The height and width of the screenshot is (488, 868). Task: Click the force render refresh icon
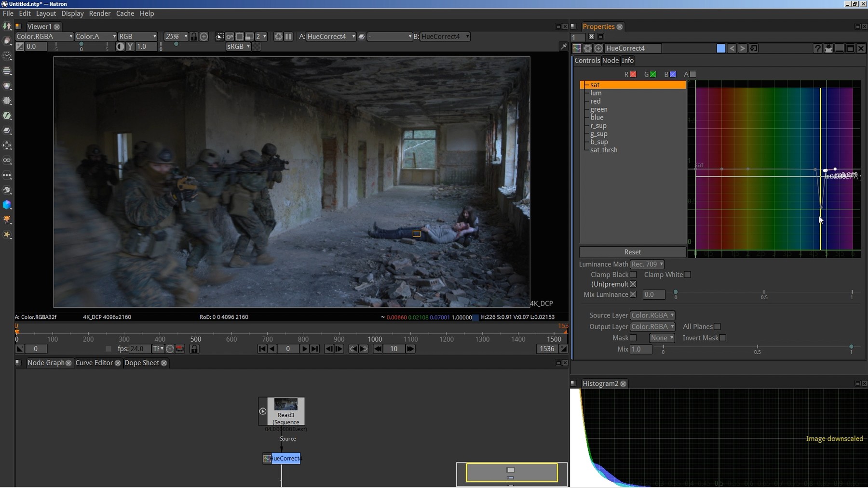tap(278, 37)
